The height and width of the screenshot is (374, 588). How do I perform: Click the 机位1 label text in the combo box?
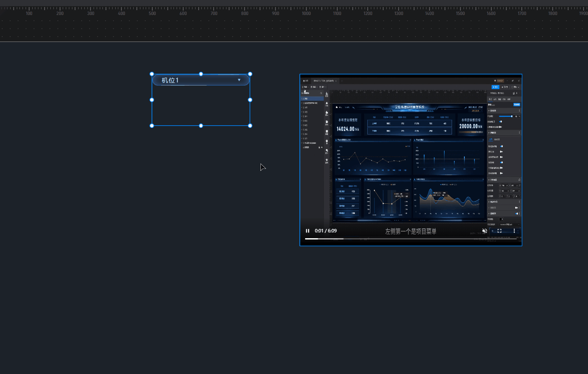tap(170, 80)
